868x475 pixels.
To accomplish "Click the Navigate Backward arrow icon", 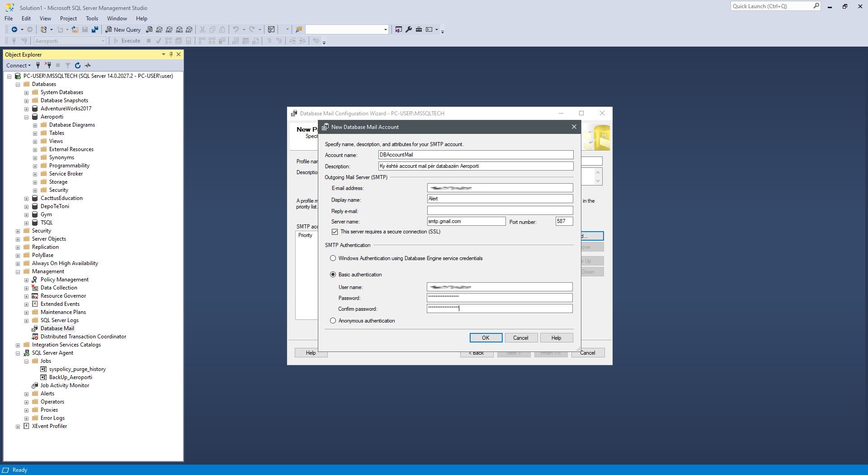I will point(14,29).
